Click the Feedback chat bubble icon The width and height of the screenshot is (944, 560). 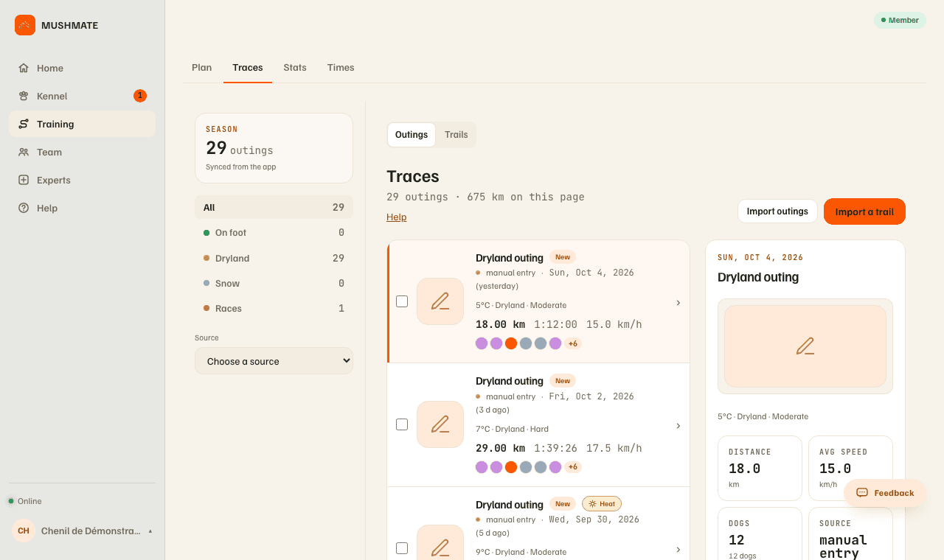862,493
